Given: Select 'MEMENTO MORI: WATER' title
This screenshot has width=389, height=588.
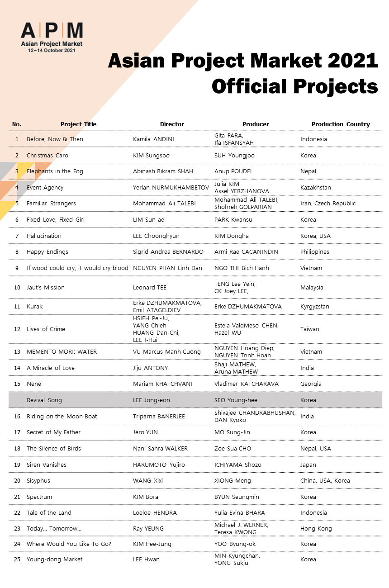Looking at the screenshot, I should pyautogui.click(x=62, y=352).
